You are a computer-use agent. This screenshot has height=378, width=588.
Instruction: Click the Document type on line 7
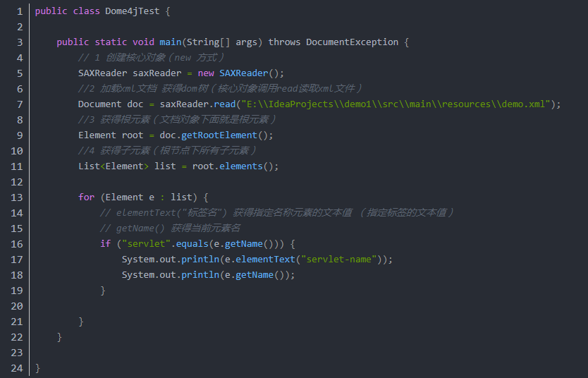[x=100, y=104]
